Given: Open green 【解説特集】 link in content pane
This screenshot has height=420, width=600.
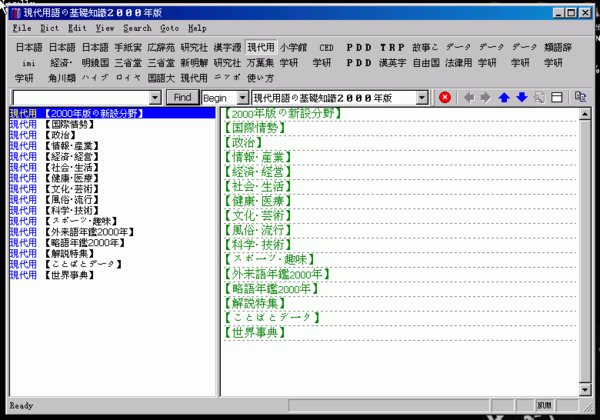Looking at the screenshot, I should 254,303.
